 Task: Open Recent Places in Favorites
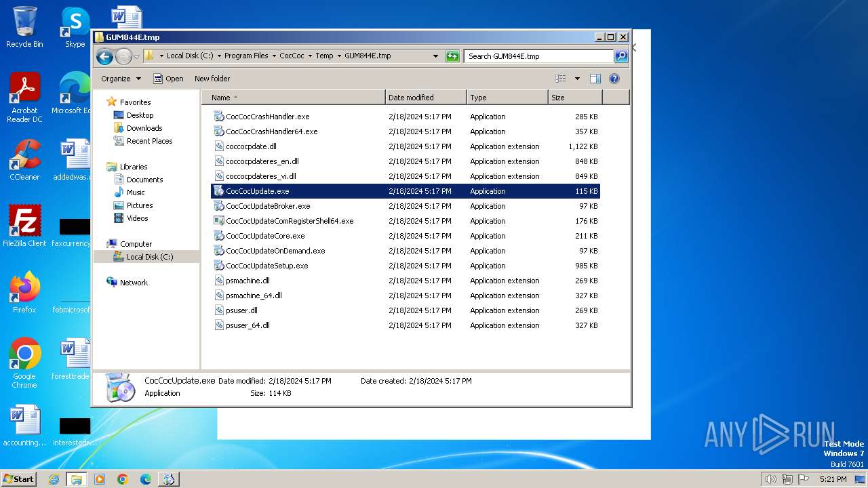[x=149, y=141]
